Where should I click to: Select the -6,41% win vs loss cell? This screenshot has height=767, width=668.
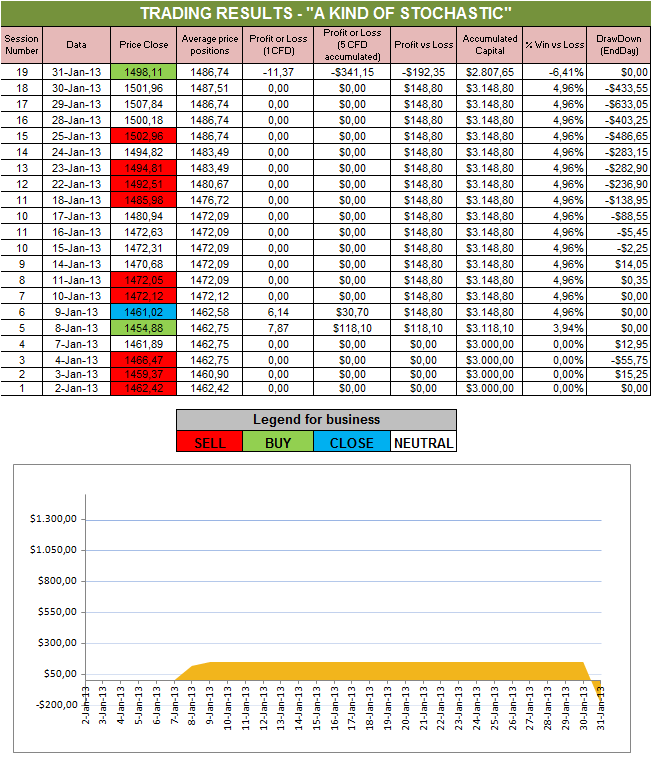[x=555, y=72]
